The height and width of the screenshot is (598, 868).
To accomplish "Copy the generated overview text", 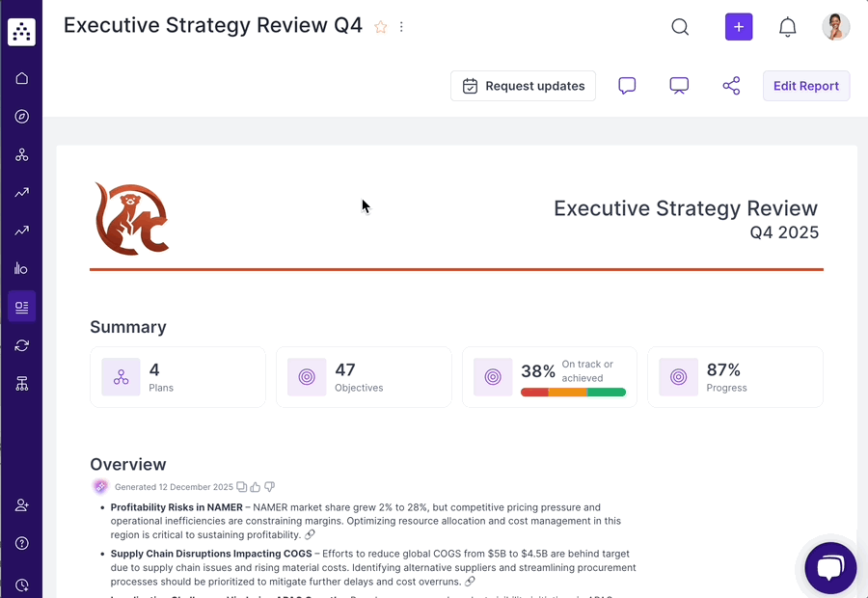I will [242, 487].
